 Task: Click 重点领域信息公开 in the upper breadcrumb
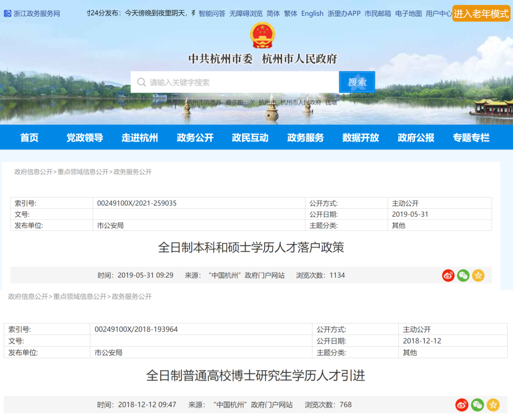(83, 172)
